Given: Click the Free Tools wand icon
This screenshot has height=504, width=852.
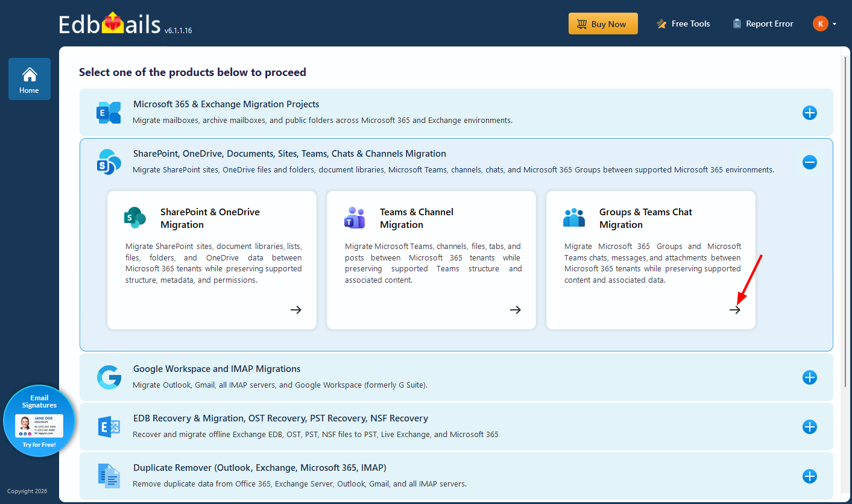Looking at the screenshot, I should point(661,24).
